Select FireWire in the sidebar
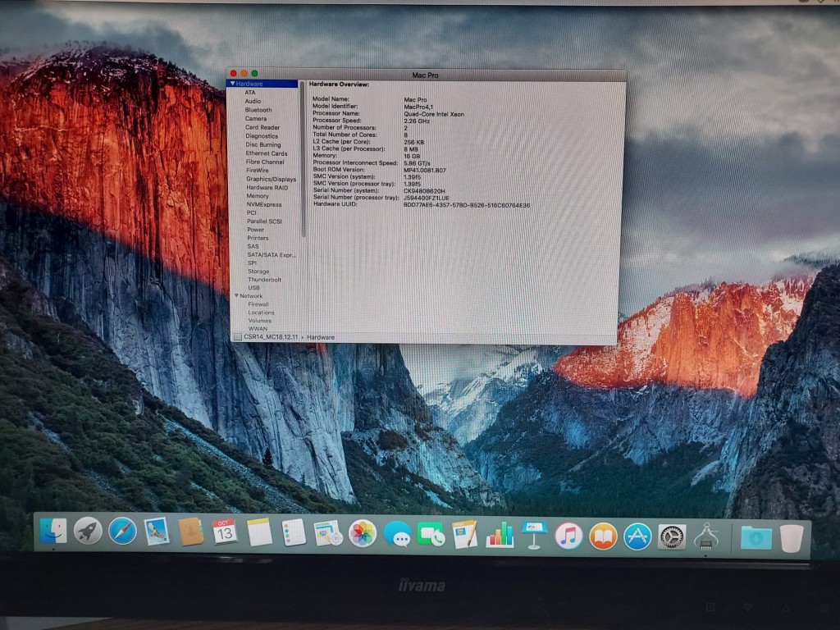840x630 pixels. [258, 171]
